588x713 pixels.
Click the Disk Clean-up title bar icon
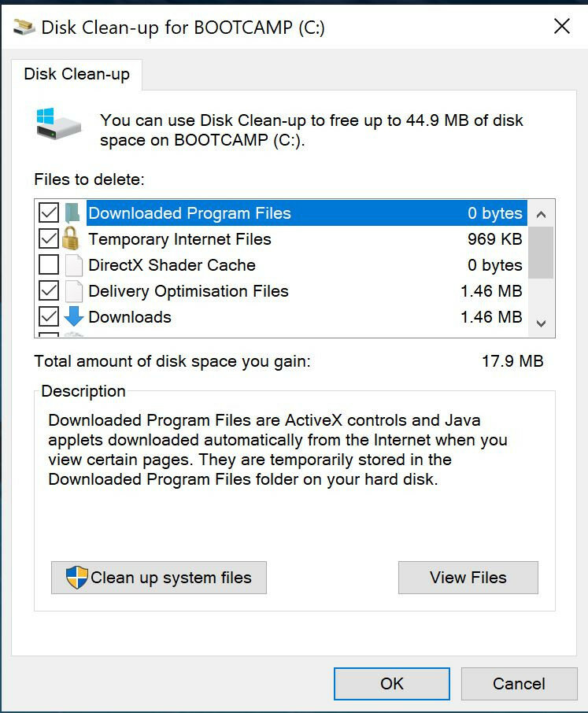(x=24, y=28)
